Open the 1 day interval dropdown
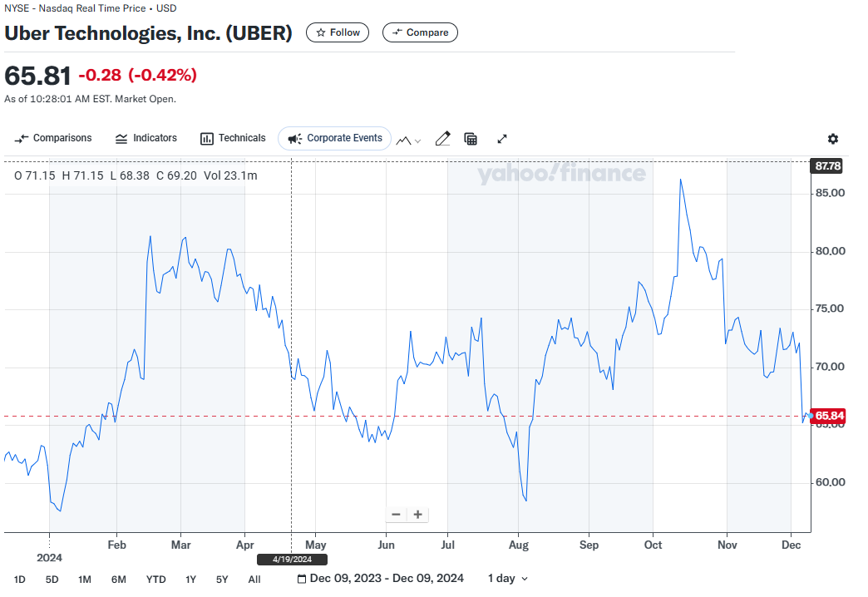This screenshot has width=868, height=597. tap(508, 579)
